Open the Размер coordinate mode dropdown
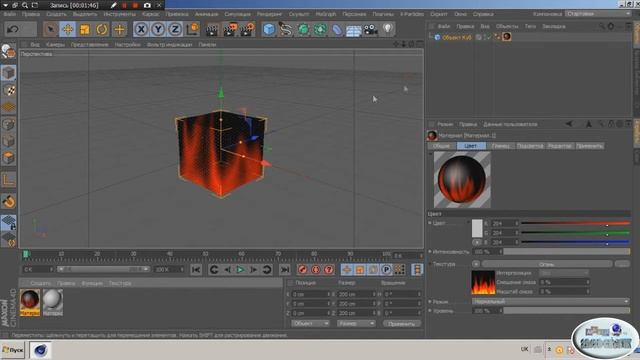The image size is (640, 360). tap(356, 324)
